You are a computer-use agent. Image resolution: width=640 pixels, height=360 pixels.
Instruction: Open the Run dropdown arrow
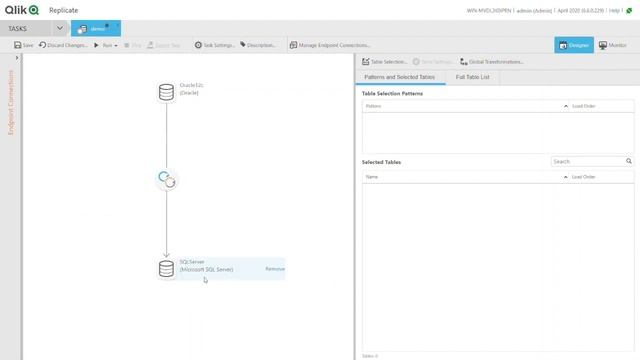116,45
